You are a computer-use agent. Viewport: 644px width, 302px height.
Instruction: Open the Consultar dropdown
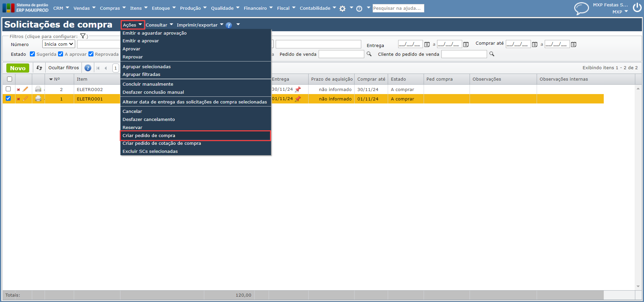tap(159, 25)
